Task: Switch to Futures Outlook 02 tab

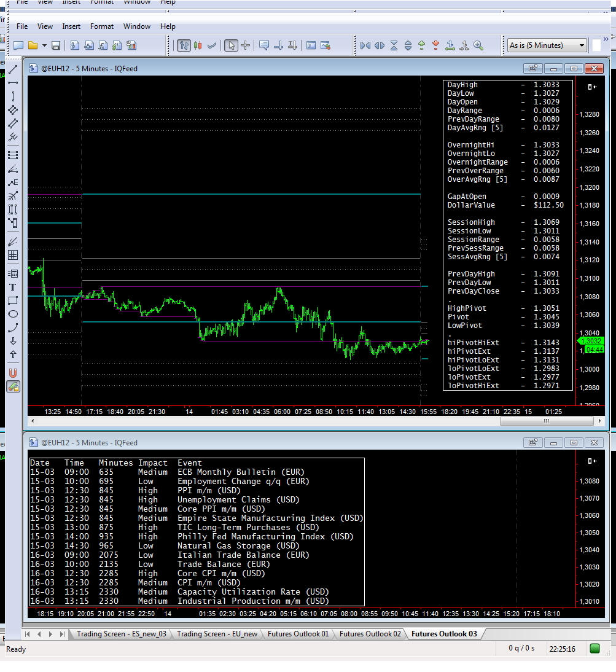Action: [x=370, y=634]
